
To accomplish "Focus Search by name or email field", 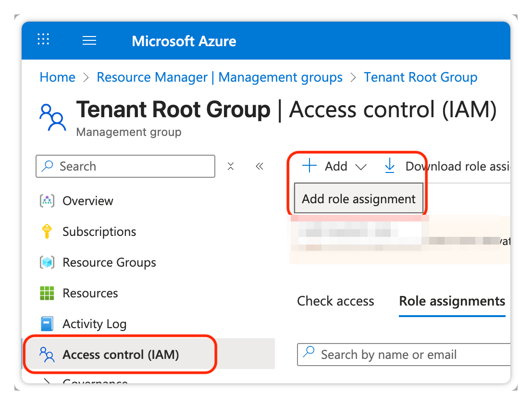I will tap(404, 355).
